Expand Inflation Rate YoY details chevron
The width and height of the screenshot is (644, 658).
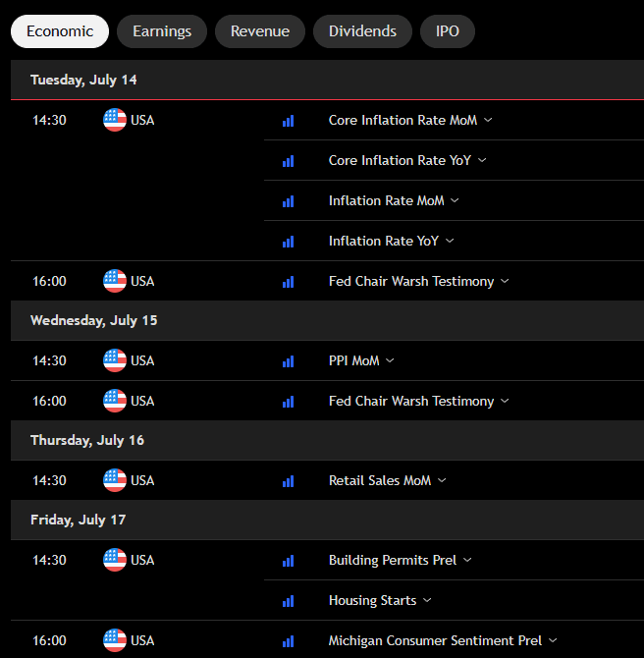(x=450, y=241)
